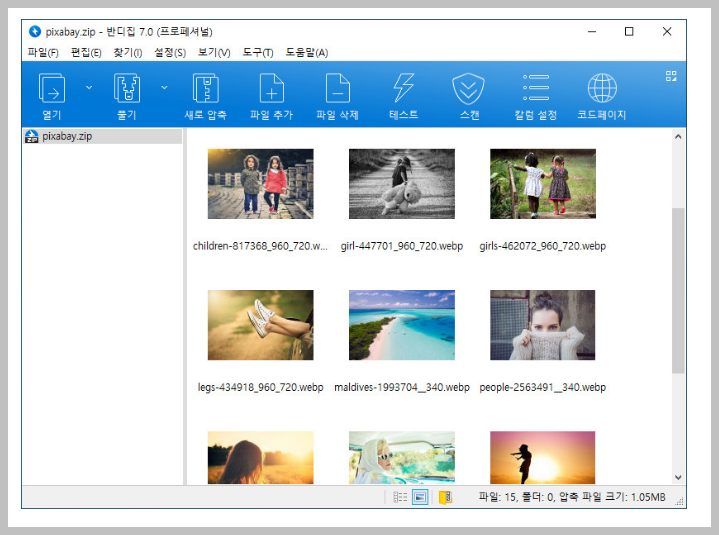Open 칼럼 설정 (Column settings) icon
Viewport: 719px width, 535px height.
pyautogui.click(x=536, y=88)
